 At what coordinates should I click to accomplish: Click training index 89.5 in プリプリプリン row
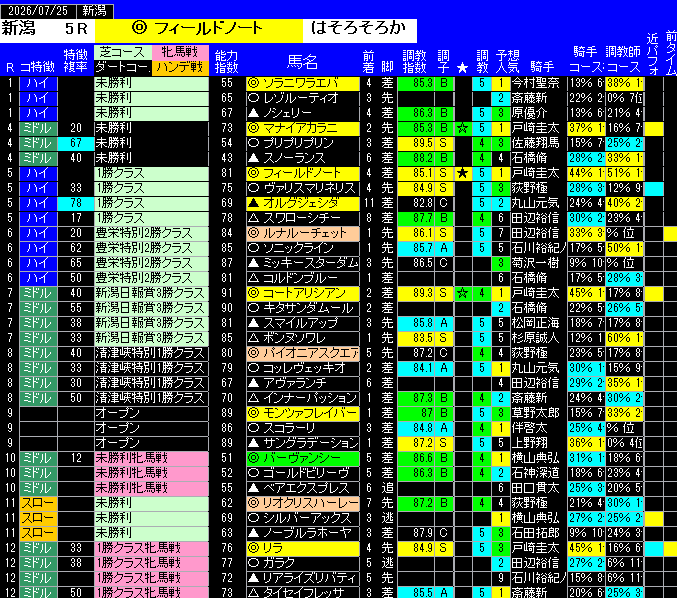tap(416, 143)
